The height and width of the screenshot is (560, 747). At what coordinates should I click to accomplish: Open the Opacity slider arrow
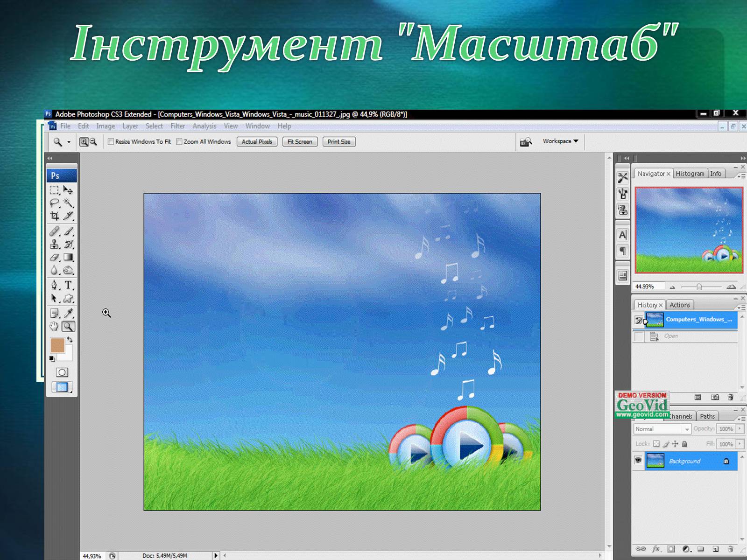point(740,429)
